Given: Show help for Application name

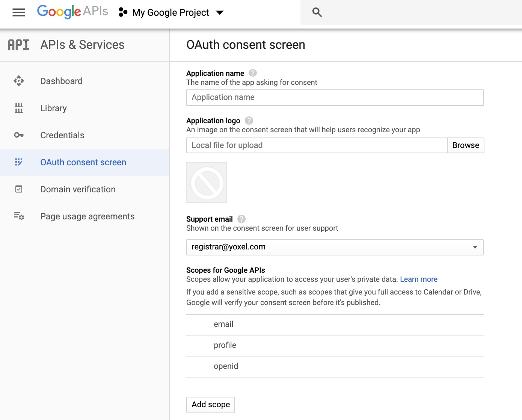Looking at the screenshot, I should coord(253,73).
